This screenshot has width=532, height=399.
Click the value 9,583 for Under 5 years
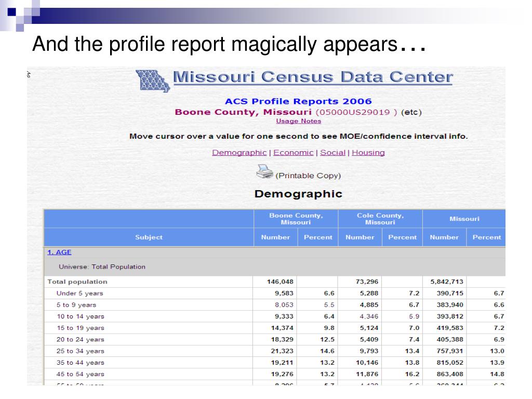(x=284, y=293)
